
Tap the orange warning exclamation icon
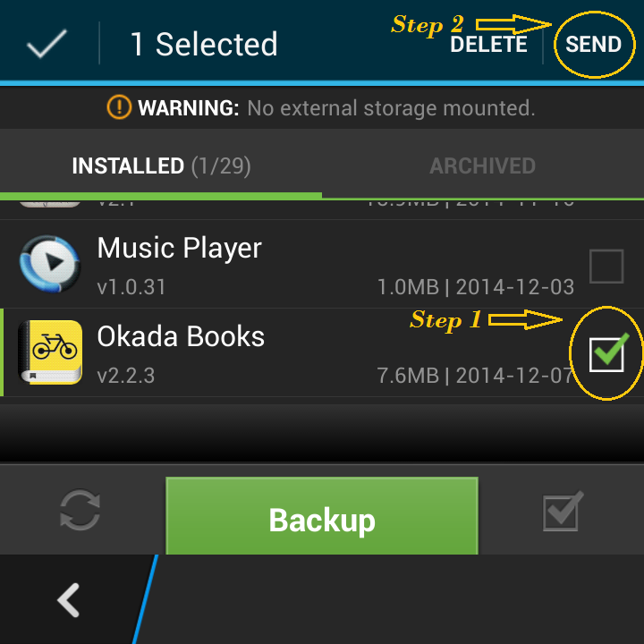click(x=119, y=107)
